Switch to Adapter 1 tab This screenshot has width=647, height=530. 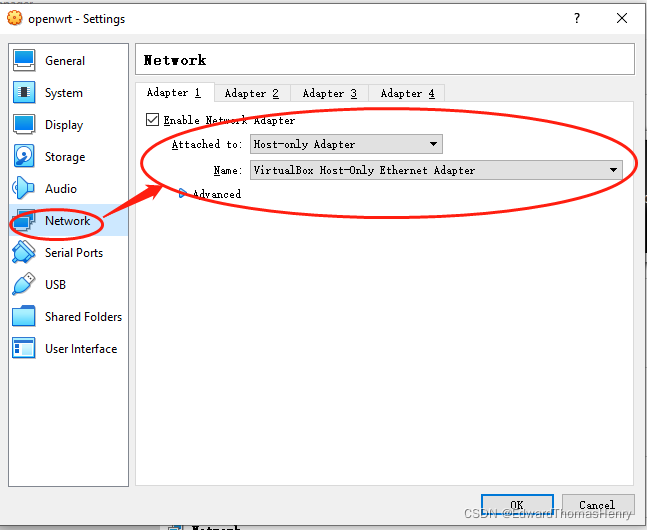pos(174,92)
